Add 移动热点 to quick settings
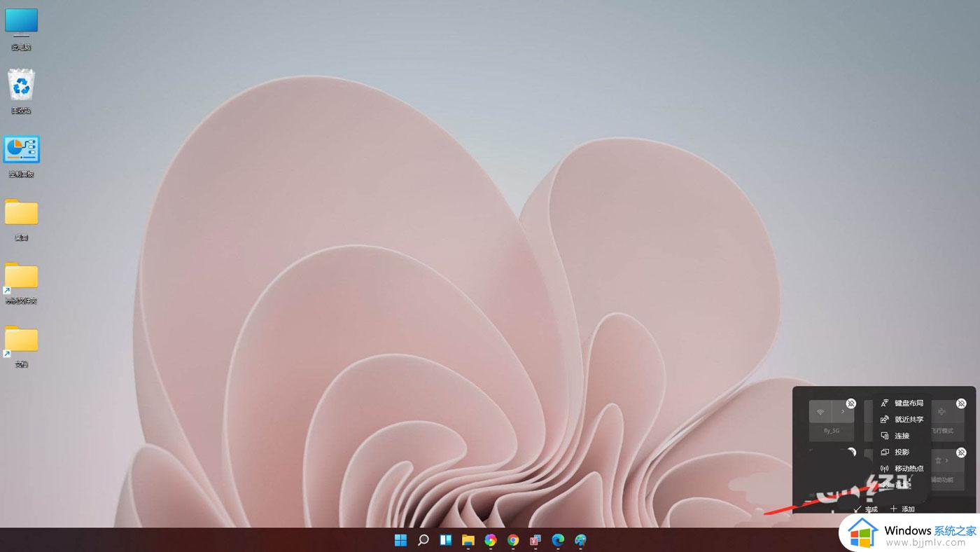Viewport: 980px width, 552px height. click(902, 468)
